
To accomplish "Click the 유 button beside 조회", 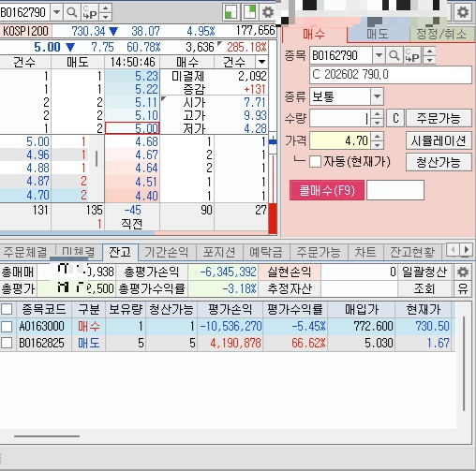I will tap(463, 288).
